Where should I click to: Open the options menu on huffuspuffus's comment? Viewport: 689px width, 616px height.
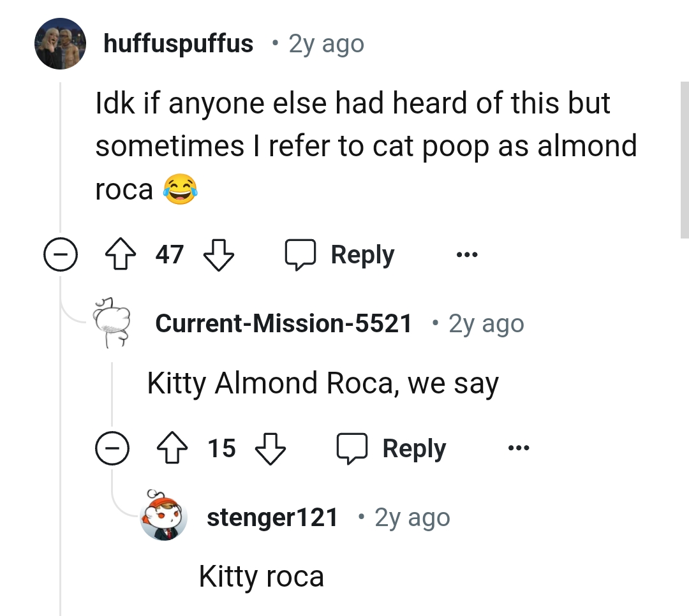[468, 254]
